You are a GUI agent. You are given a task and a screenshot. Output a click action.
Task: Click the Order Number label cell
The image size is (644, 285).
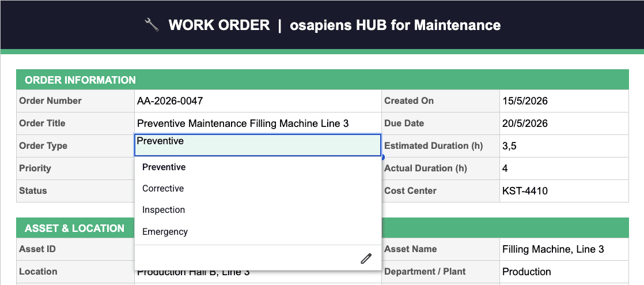coord(75,101)
